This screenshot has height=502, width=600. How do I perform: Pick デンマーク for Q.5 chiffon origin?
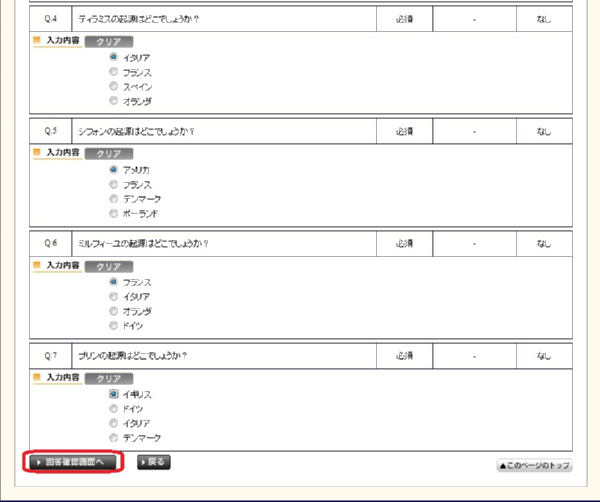(x=114, y=199)
